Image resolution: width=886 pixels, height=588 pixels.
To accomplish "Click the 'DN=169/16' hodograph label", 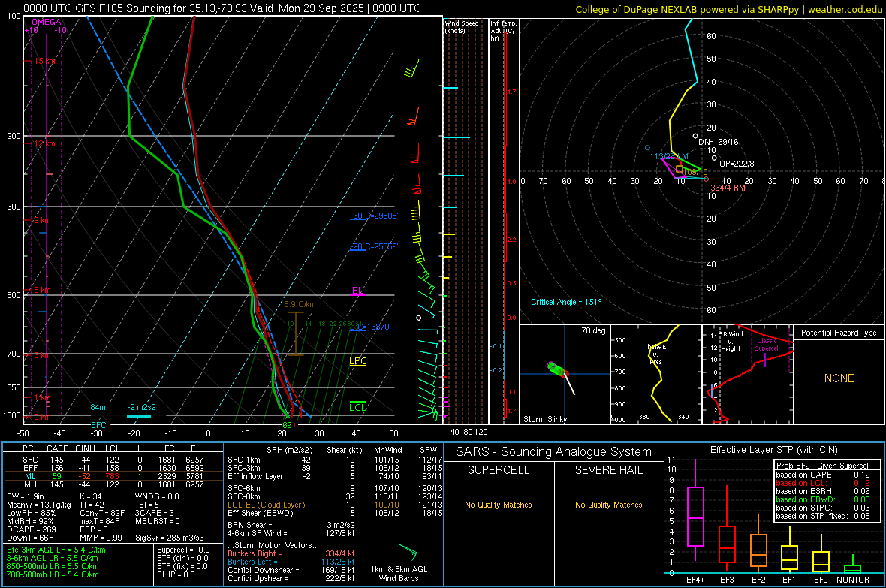I will tap(718, 142).
